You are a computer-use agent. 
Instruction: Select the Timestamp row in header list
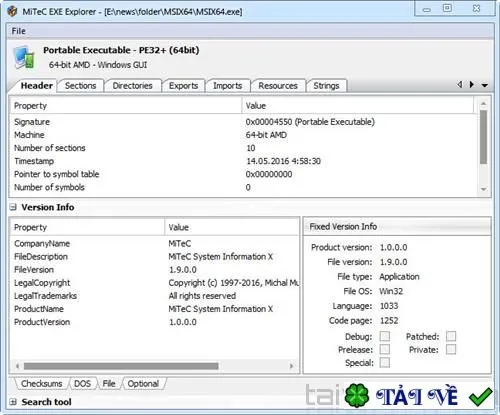pyautogui.click(x=243, y=161)
